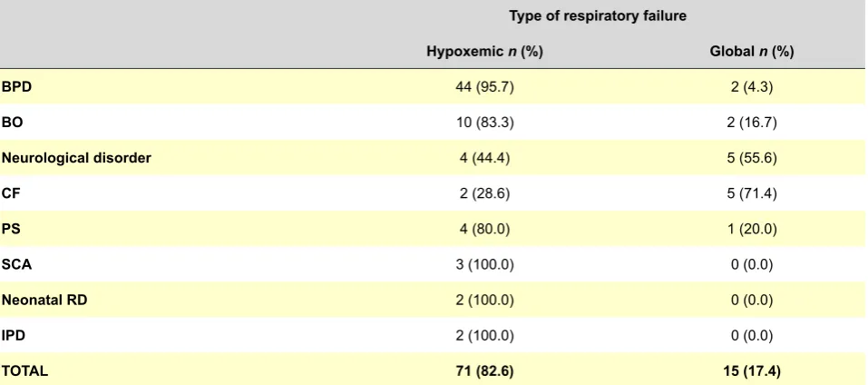Click the TOTAL row label

point(24,370)
